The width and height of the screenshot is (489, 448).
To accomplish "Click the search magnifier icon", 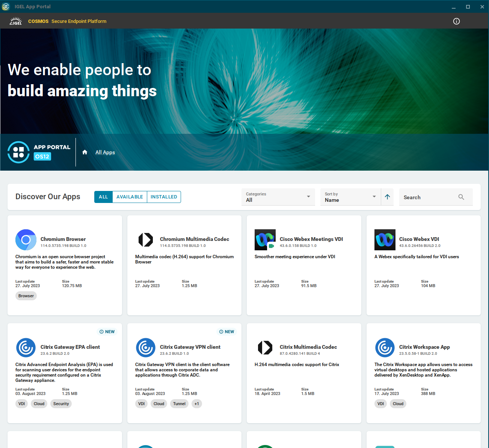I will (x=461, y=197).
